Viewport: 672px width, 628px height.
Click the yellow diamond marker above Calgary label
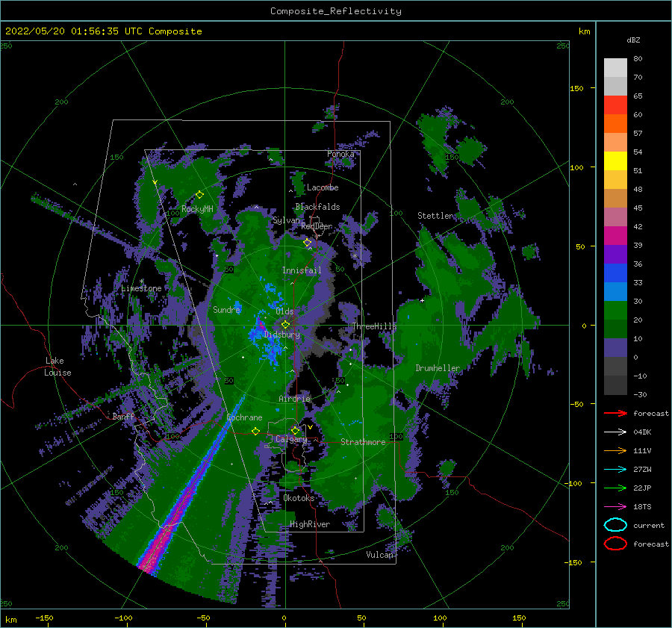pos(295,430)
